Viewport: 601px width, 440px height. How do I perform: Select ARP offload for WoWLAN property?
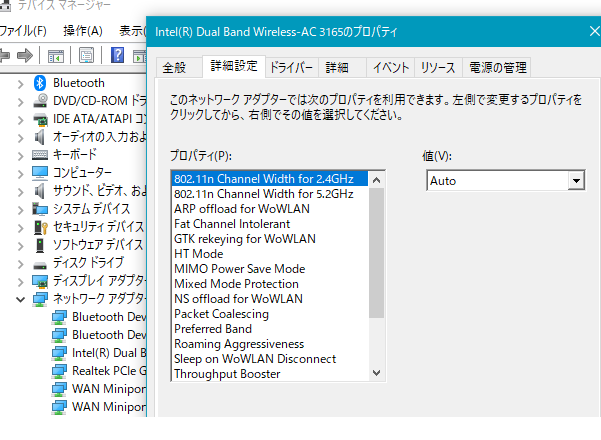[270, 209]
